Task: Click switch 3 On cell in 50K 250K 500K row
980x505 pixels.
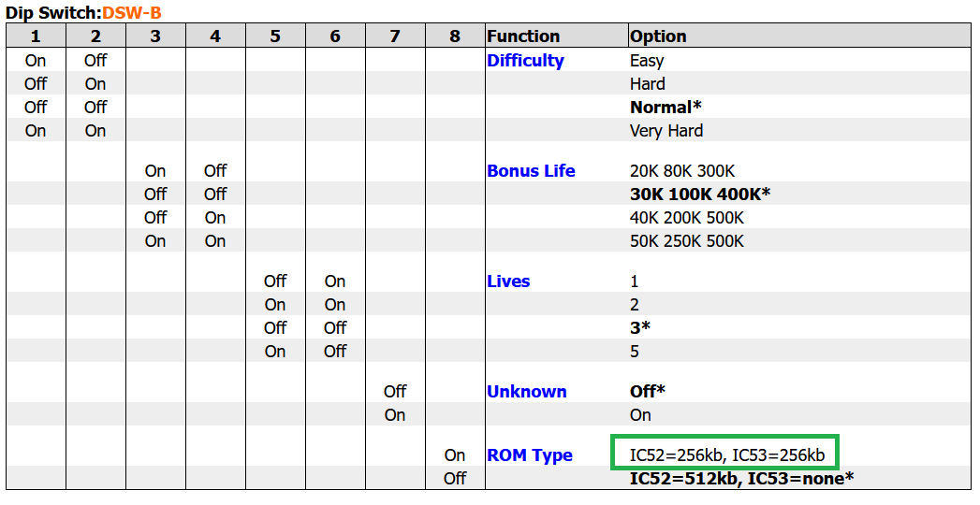Action: (155, 241)
